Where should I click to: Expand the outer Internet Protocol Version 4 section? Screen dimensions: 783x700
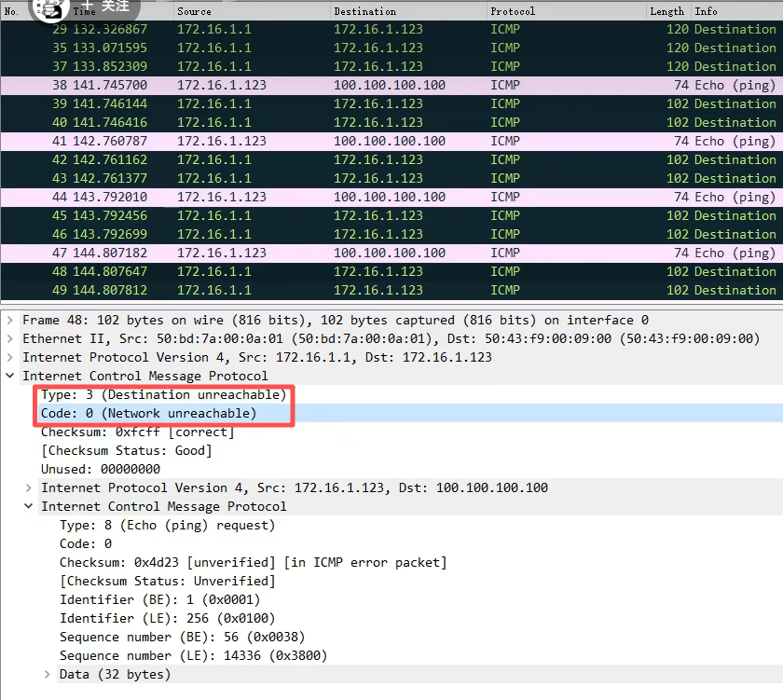pos(10,357)
